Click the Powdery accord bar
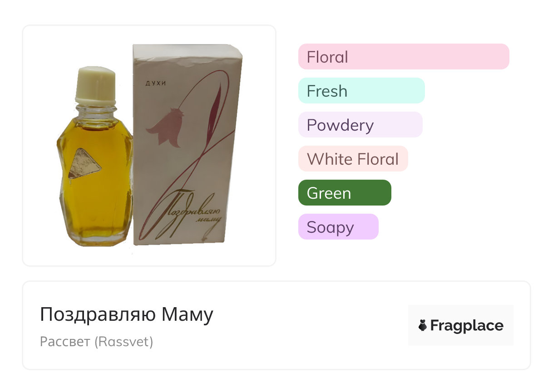The height and width of the screenshot is (392, 553). [x=360, y=125]
